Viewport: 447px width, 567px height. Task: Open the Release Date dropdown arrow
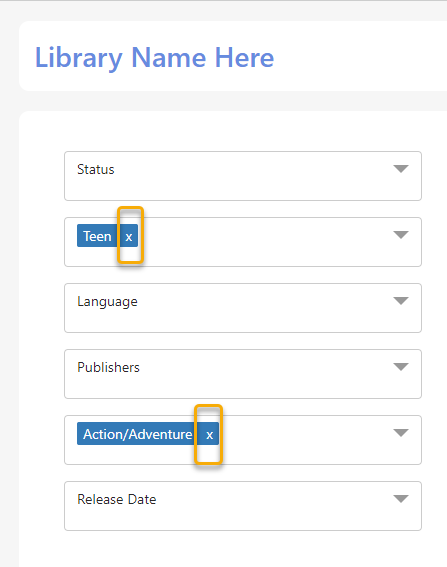(401, 499)
